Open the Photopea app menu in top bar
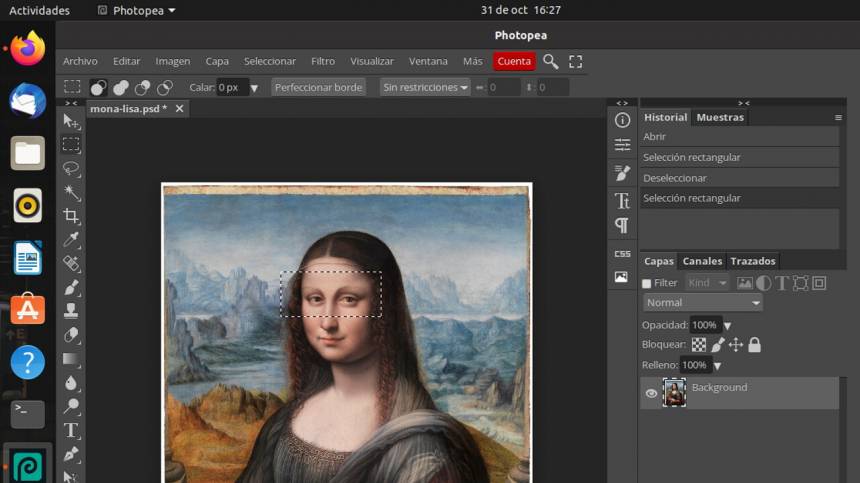The height and width of the screenshot is (483, 860). [x=137, y=10]
